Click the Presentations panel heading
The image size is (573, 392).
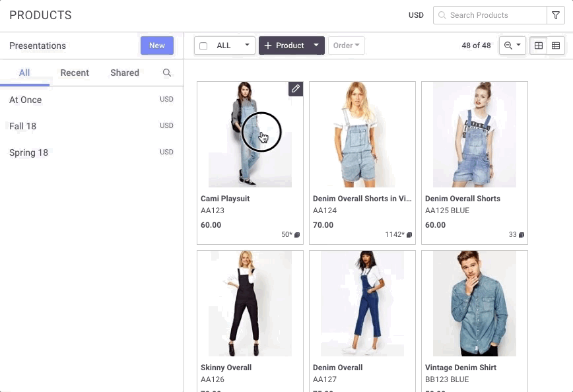coord(38,46)
